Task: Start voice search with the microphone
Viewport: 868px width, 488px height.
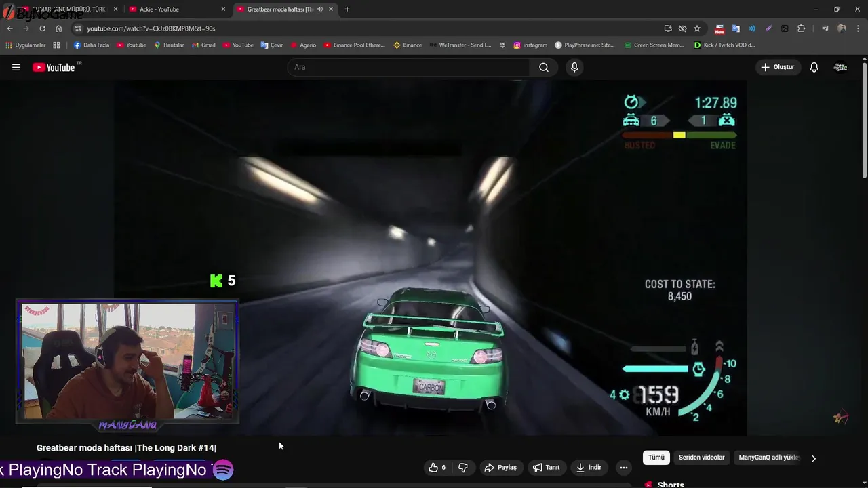Action: tap(574, 67)
